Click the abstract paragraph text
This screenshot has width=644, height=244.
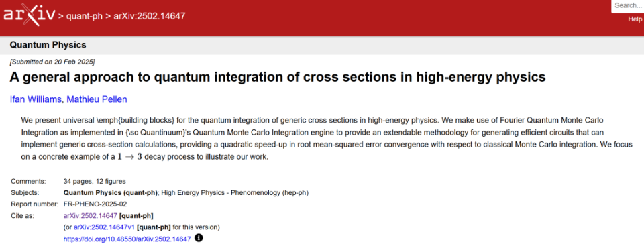pos(327,139)
